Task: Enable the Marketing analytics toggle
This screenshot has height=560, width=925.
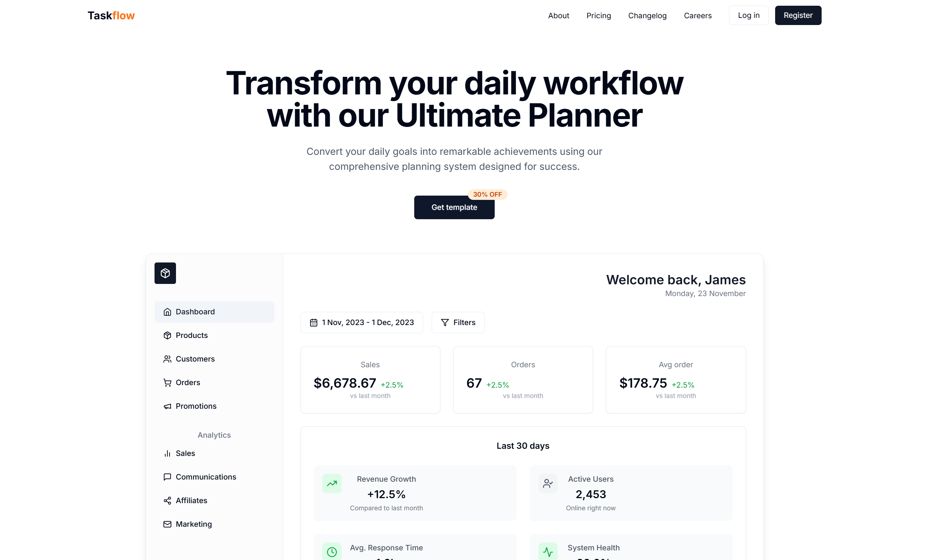Action: point(194,524)
